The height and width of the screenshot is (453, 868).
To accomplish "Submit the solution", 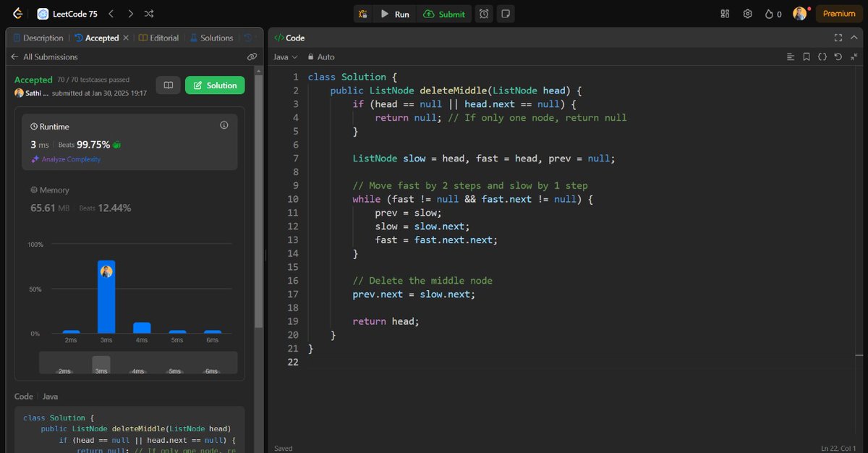I will [x=445, y=14].
